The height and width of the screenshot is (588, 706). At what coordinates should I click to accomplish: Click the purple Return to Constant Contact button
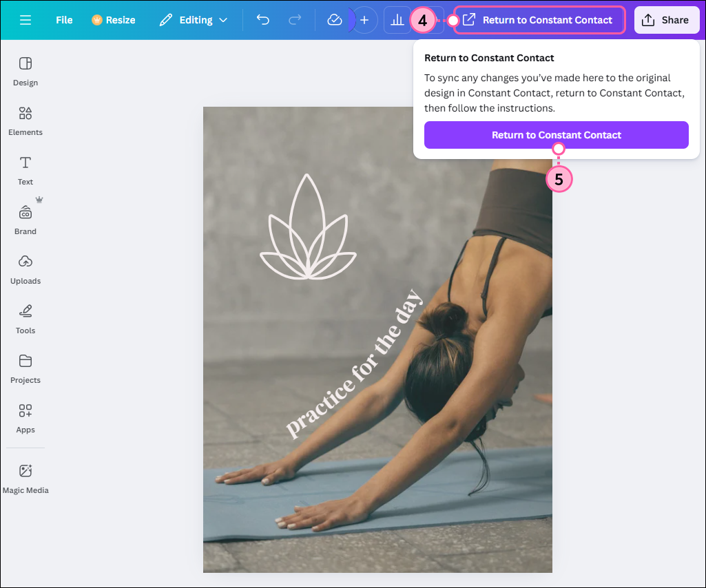pos(557,135)
